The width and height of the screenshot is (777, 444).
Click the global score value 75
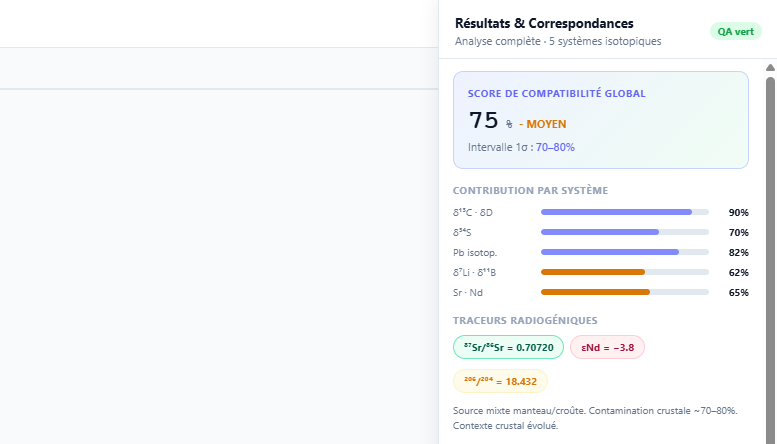coord(483,120)
